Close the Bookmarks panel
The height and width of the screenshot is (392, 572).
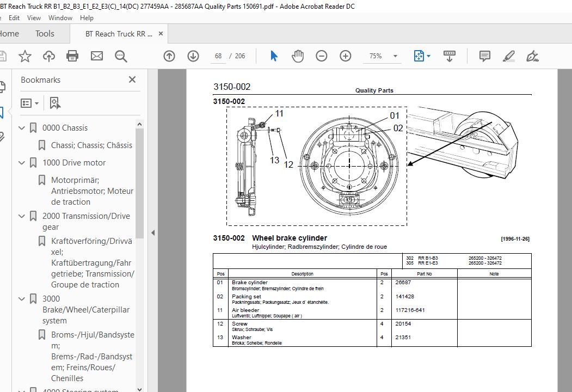132,79
